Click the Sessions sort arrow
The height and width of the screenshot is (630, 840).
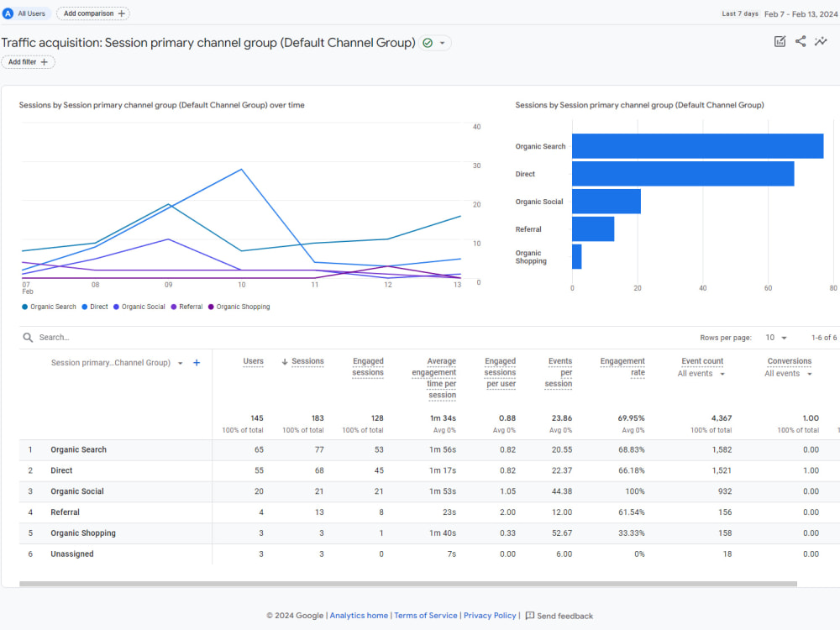[x=285, y=361]
